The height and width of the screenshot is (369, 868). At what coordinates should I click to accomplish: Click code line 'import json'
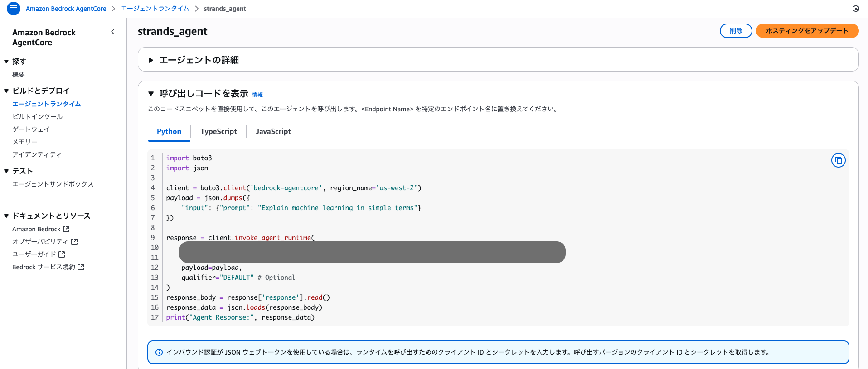click(187, 168)
